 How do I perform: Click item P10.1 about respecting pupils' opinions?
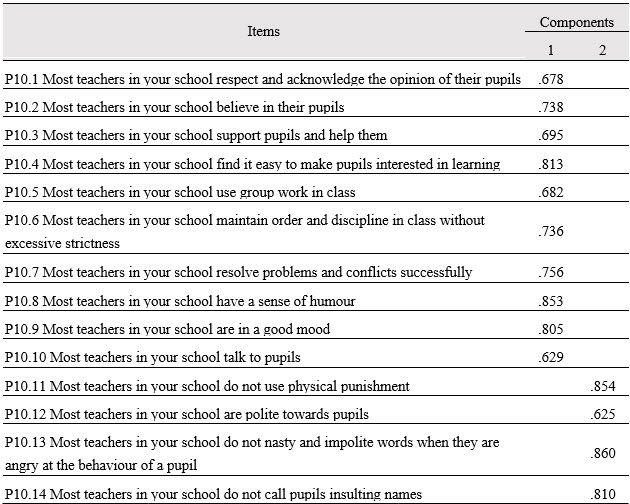pos(263,79)
